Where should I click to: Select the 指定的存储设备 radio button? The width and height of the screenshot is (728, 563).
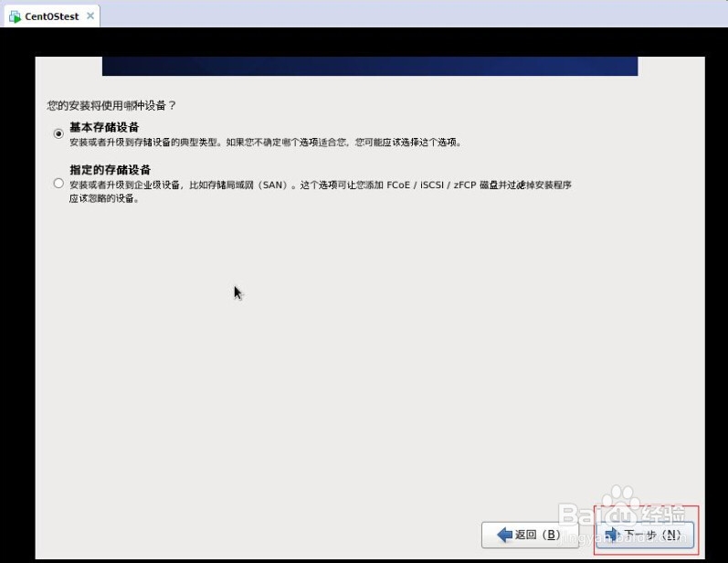(58, 184)
